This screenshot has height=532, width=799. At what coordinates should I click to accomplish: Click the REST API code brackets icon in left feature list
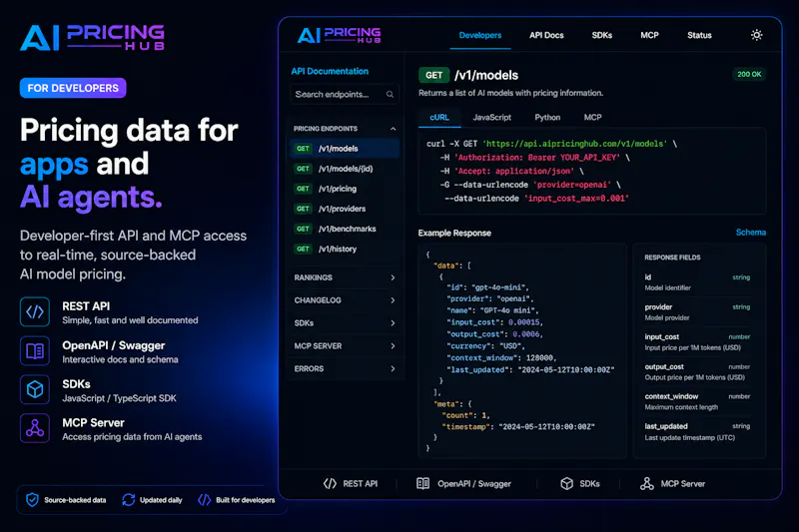pyautogui.click(x=35, y=311)
